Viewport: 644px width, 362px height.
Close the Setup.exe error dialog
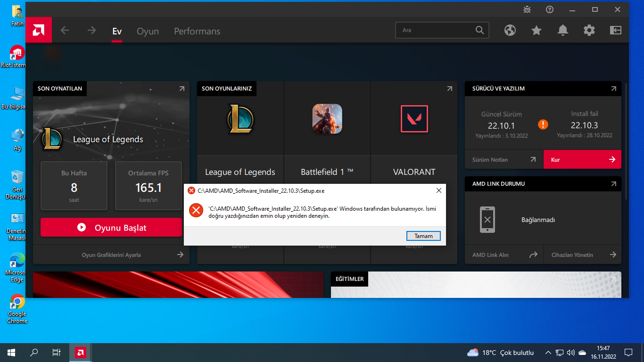438,190
